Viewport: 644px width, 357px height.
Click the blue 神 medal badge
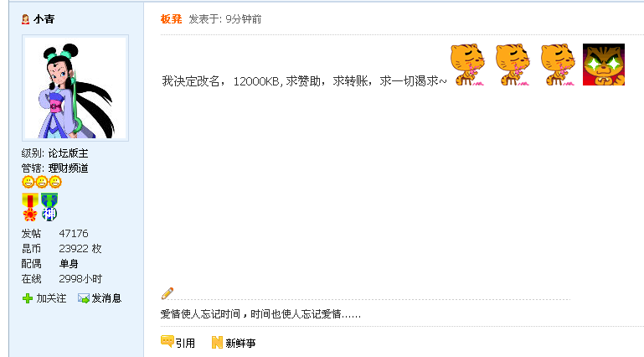click(49, 207)
